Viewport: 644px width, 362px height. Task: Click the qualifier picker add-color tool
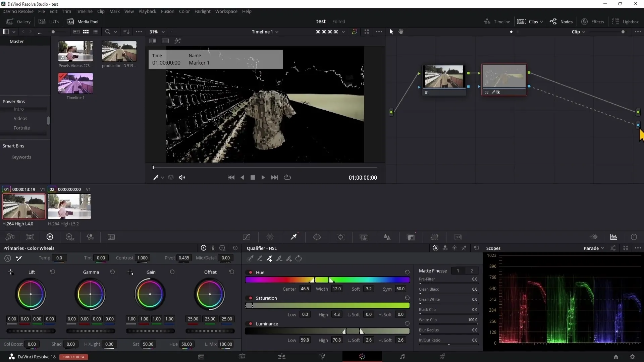click(x=270, y=258)
